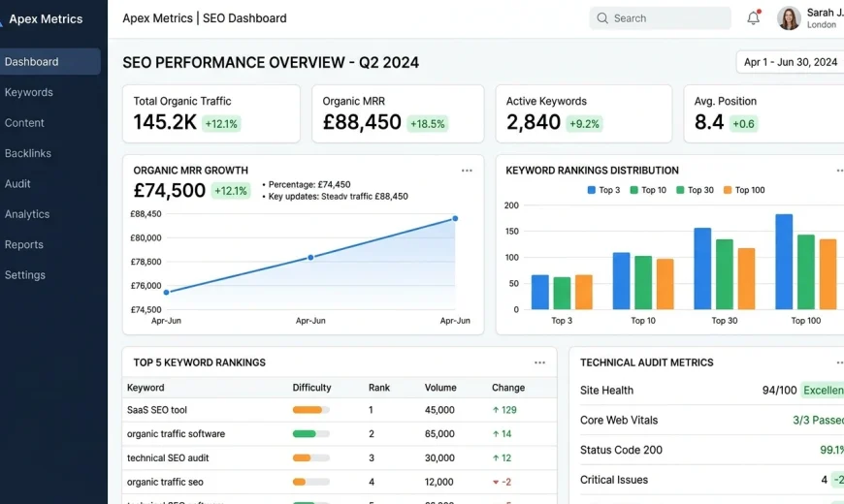Image resolution: width=844 pixels, height=504 pixels.
Task: Go to Content section
Action: click(24, 123)
